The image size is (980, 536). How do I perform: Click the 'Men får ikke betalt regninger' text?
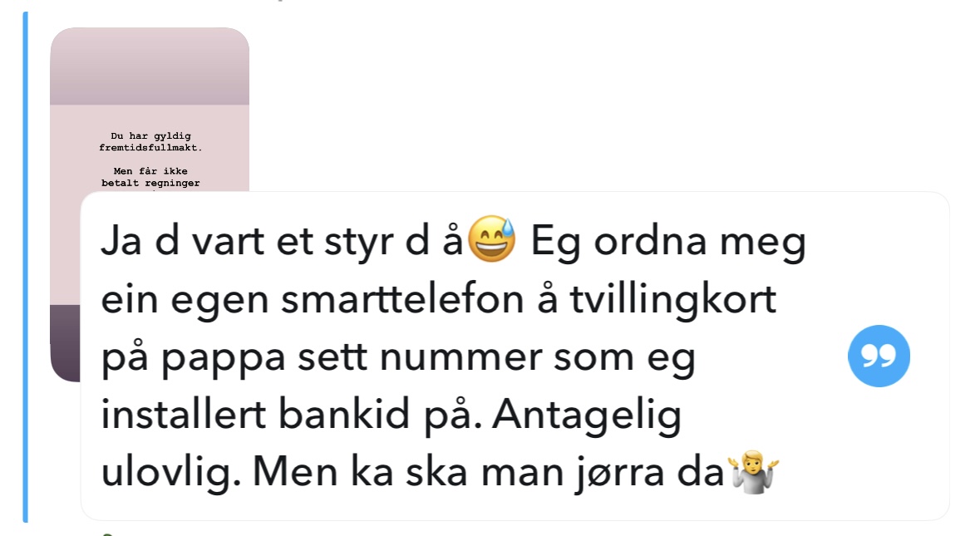pyautogui.click(x=150, y=177)
